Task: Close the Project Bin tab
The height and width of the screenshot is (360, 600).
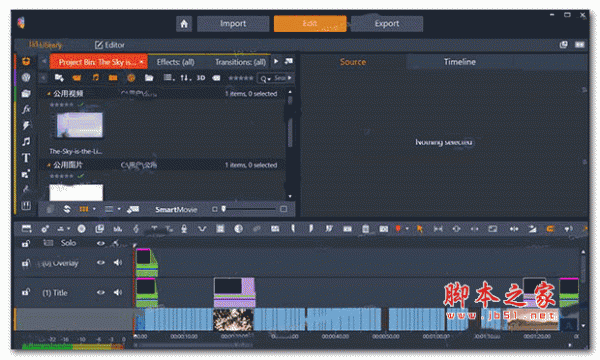Action: pos(142,62)
